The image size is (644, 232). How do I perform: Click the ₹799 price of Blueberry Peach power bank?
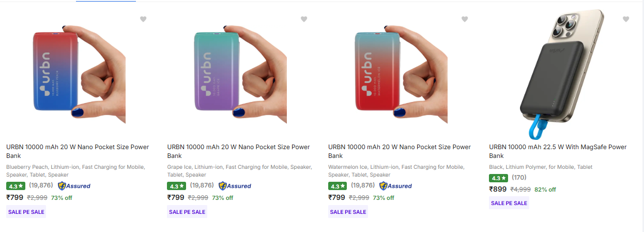[x=14, y=197]
